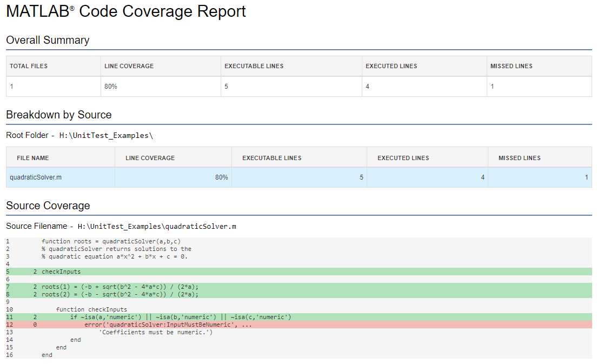Click the MATLAB Code Coverage Report title
Image resolution: width=597 pixels, height=364 pixels.
tap(124, 11)
